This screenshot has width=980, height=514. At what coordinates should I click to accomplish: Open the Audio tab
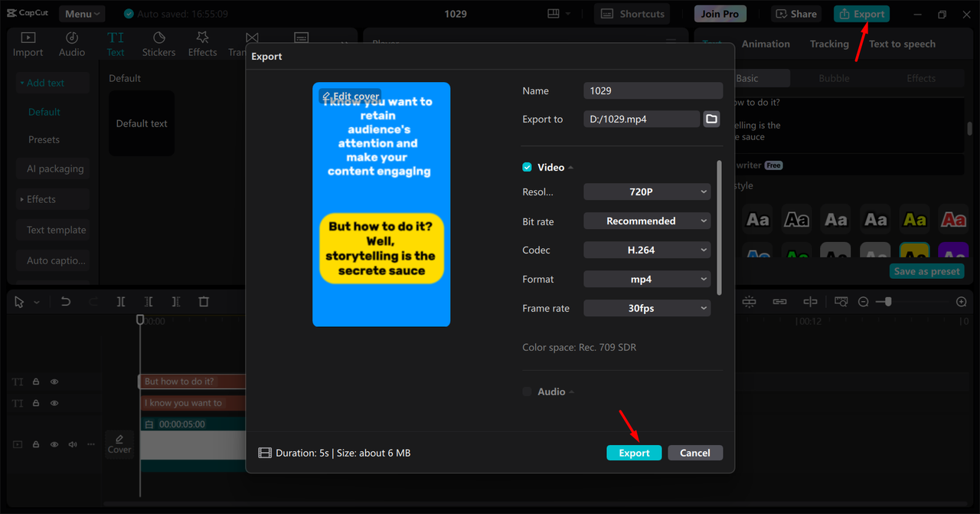point(72,44)
